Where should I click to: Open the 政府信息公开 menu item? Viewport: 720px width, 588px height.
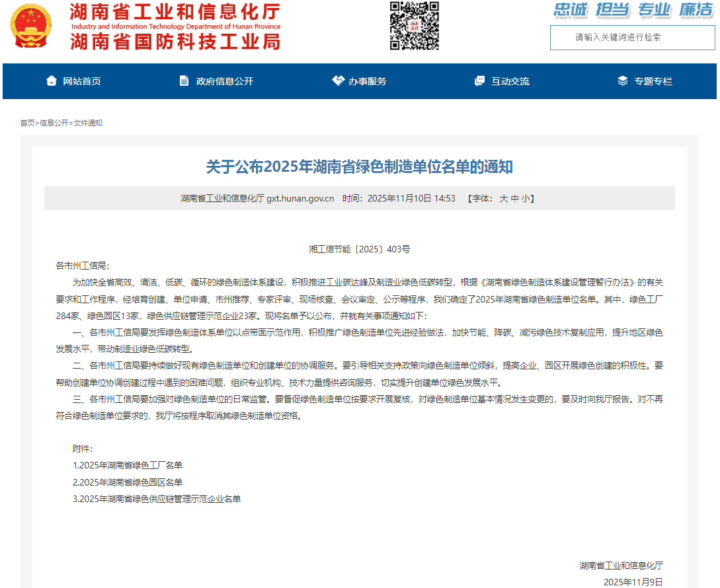click(225, 81)
